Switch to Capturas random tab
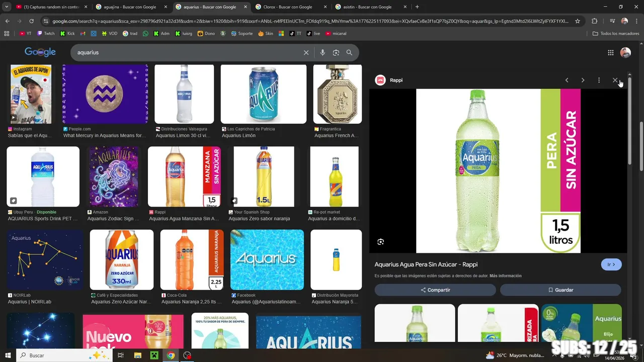The width and height of the screenshot is (644, 362). pyautogui.click(x=52, y=7)
